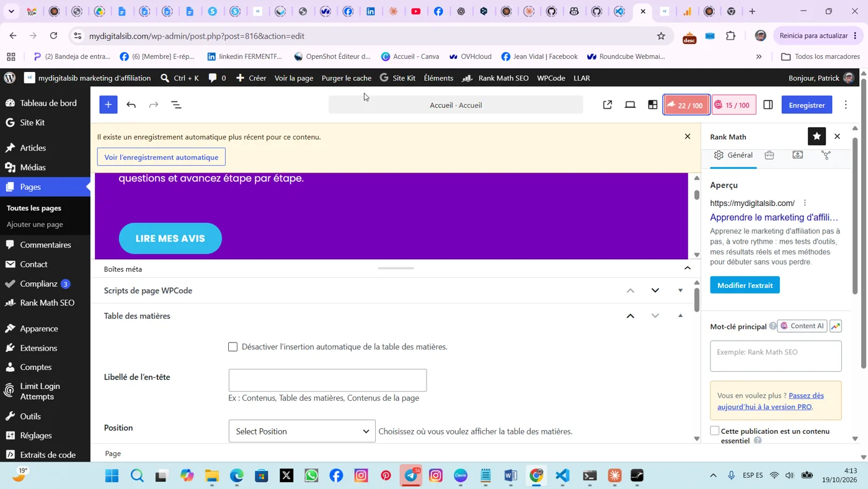Click the Enregistrer button
The image size is (868, 489).
807,105
